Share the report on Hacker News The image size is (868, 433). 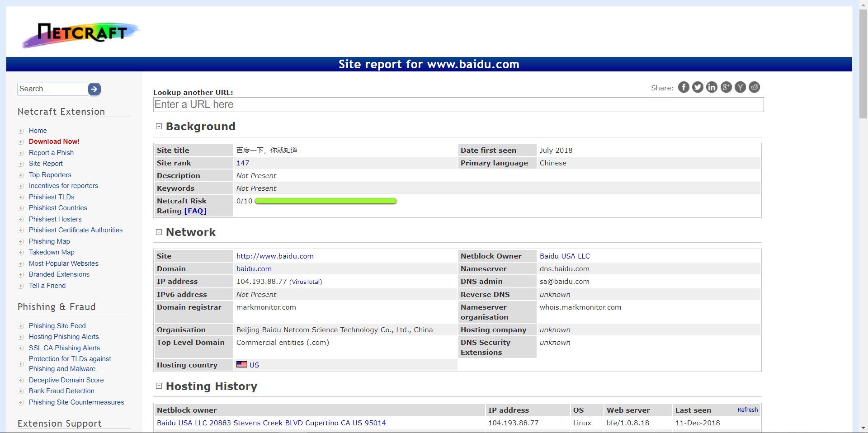pos(740,87)
